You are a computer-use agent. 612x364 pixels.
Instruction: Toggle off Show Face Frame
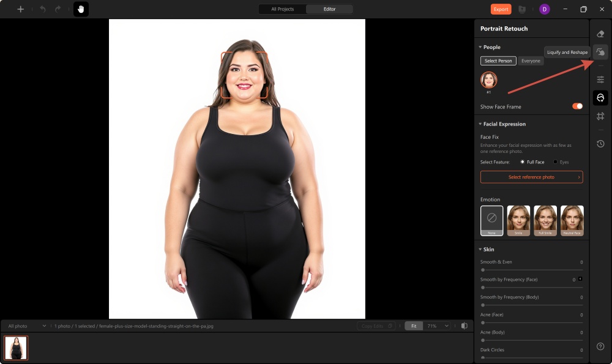[576, 106]
